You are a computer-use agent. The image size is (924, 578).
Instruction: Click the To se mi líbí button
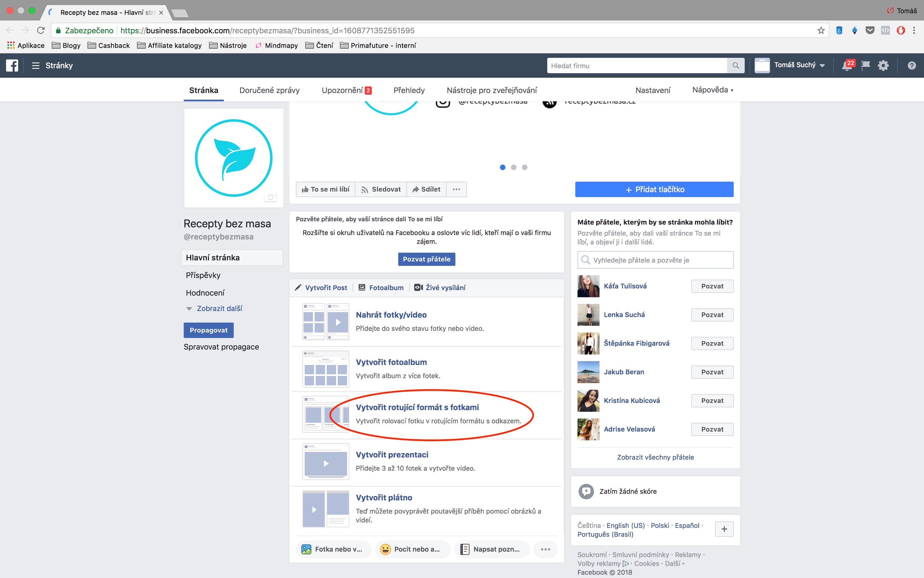click(325, 189)
